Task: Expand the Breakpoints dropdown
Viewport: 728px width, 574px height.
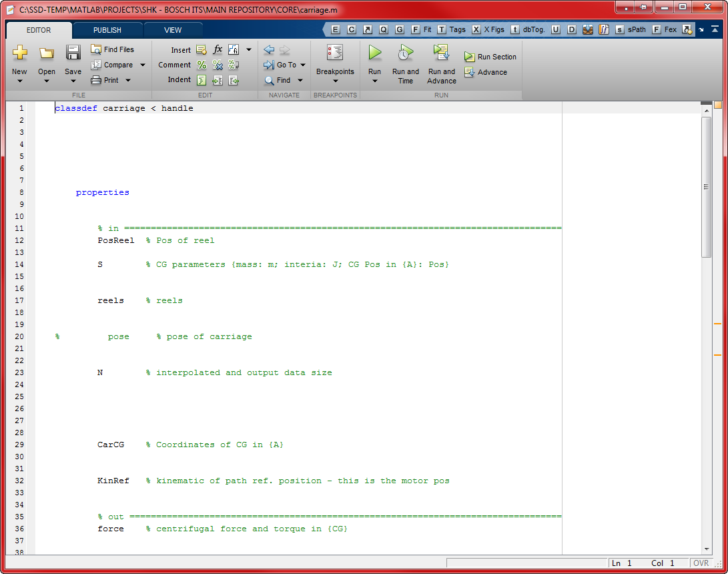Action: (x=335, y=81)
